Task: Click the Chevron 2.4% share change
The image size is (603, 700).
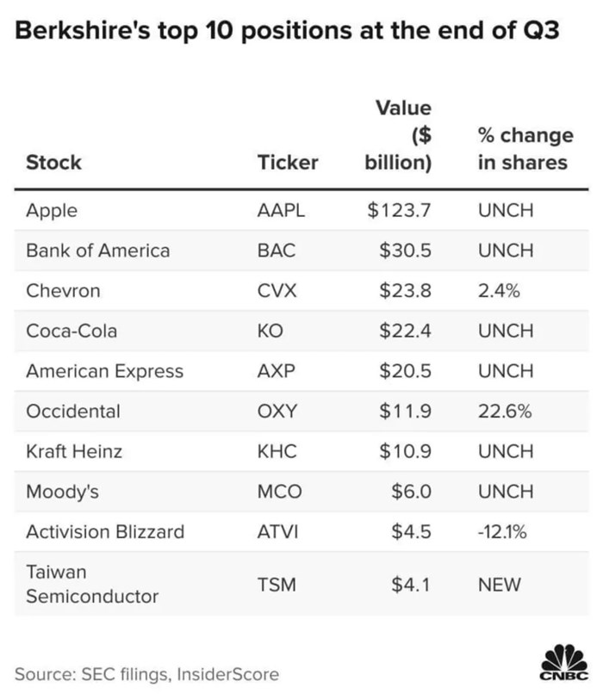Action: click(x=499, y=291)
